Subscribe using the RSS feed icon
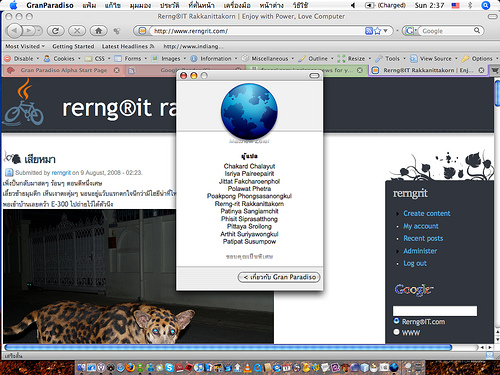The width and height of the screenshot is (500, 375). (x=369, y=31)
